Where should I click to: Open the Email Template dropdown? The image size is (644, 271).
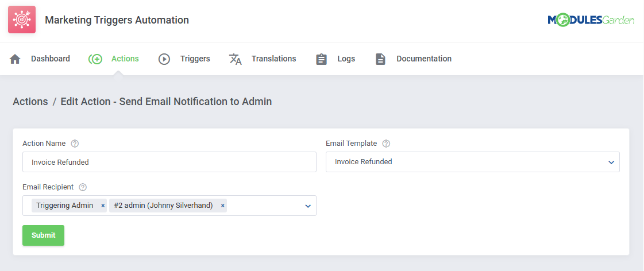pos(473,162)
